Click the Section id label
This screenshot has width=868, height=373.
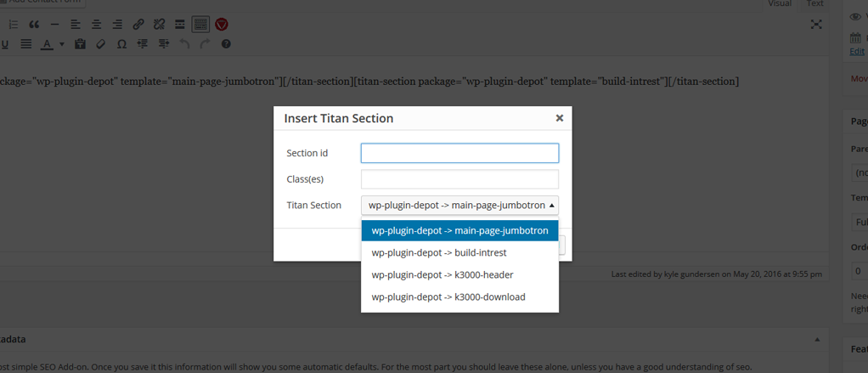[x=307, y=153]
